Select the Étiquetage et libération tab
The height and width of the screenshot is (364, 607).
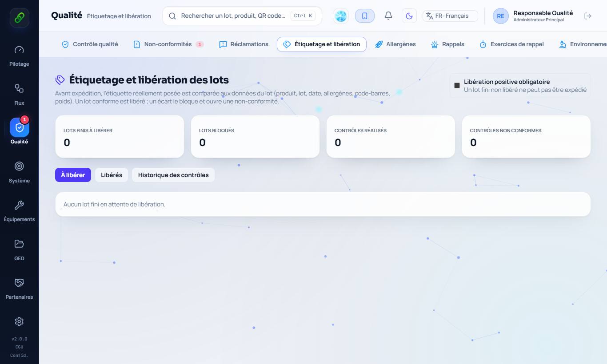point(322,44)
